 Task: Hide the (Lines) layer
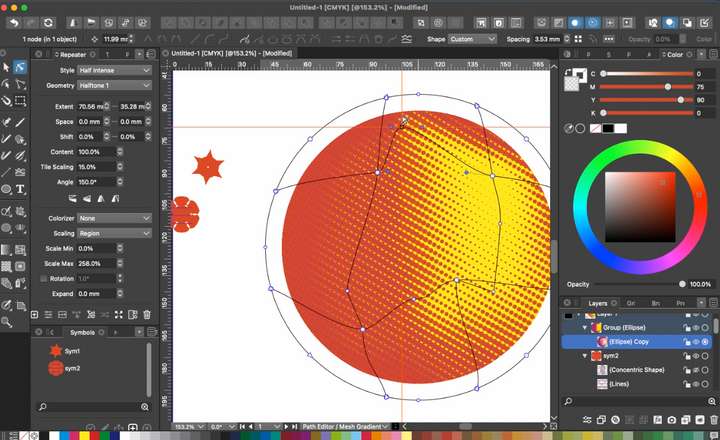(695, 384)
